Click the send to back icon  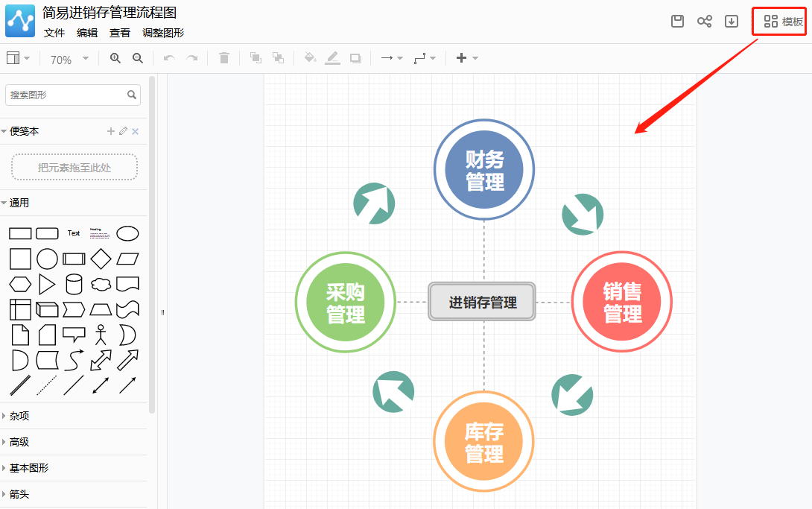pos(278,58)
